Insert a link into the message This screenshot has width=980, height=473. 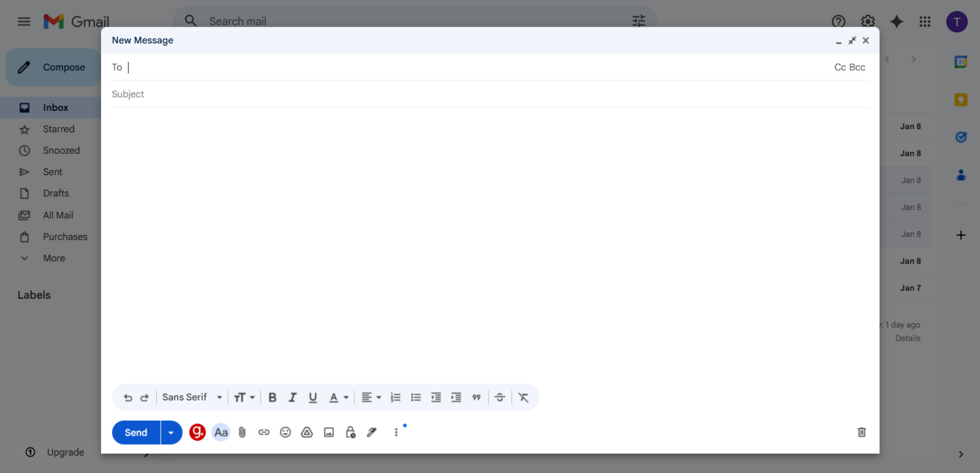263,432
